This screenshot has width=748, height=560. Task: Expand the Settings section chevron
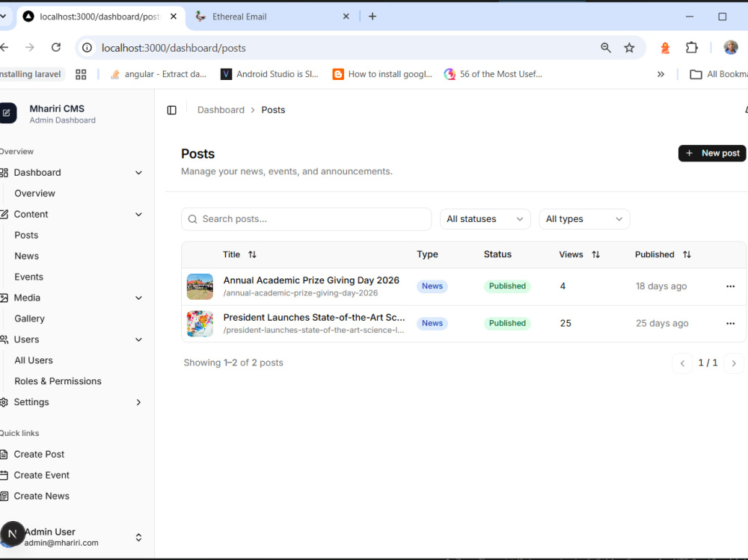(x=138, y=402)
